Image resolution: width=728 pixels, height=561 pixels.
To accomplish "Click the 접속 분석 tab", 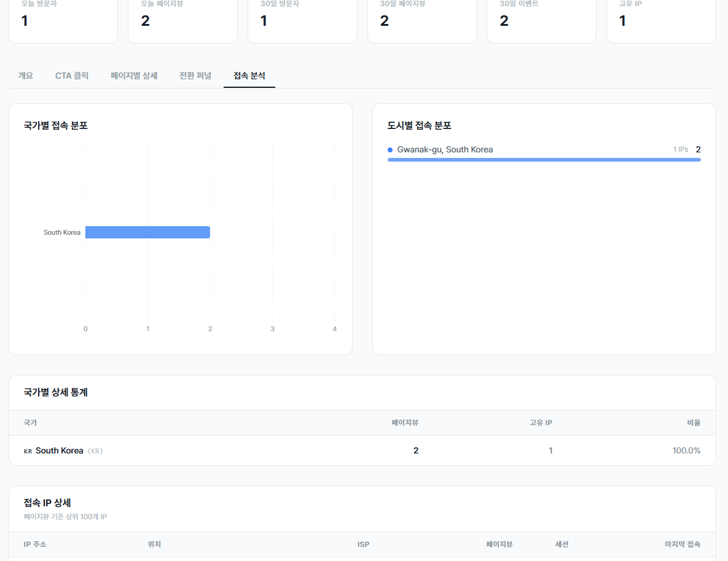I will coord(249,75).
